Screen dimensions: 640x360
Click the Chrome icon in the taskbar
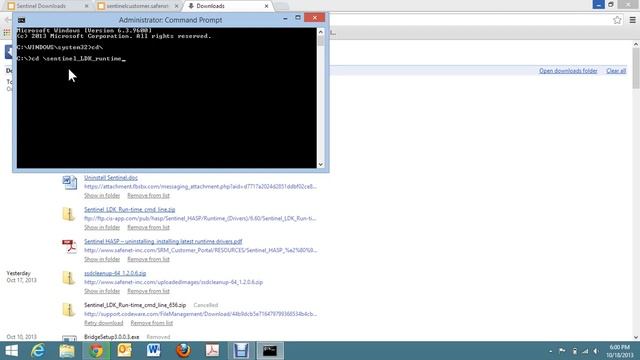pyautogui.click(x=96, y=351)
